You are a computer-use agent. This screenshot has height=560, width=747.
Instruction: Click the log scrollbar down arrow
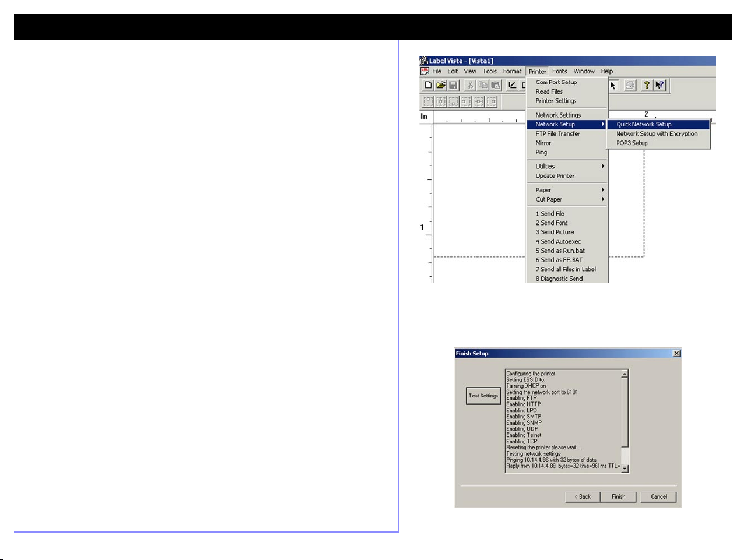[x=625, y=469]
